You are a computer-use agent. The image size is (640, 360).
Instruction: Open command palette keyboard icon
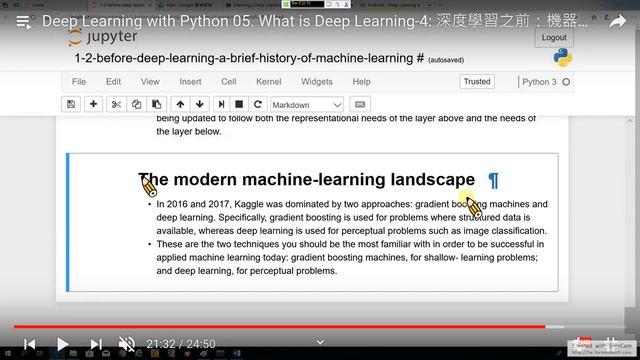(x=360, y=104)
